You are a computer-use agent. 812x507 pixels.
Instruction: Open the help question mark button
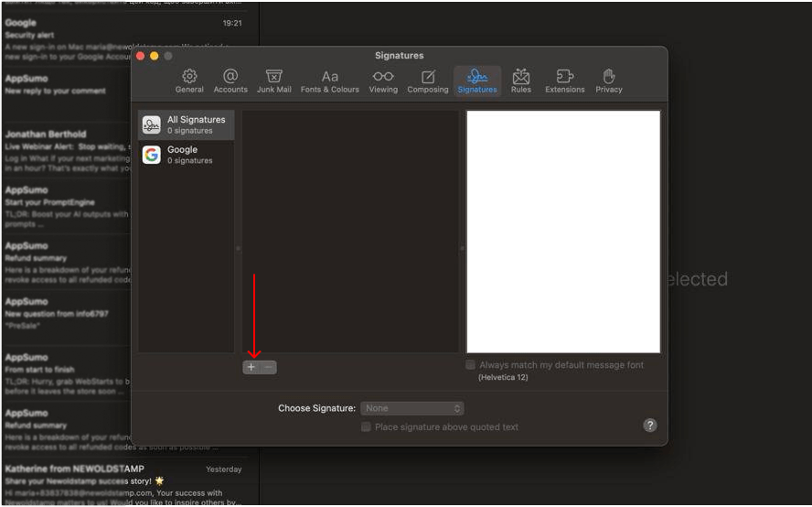click(x=650, y=426)
